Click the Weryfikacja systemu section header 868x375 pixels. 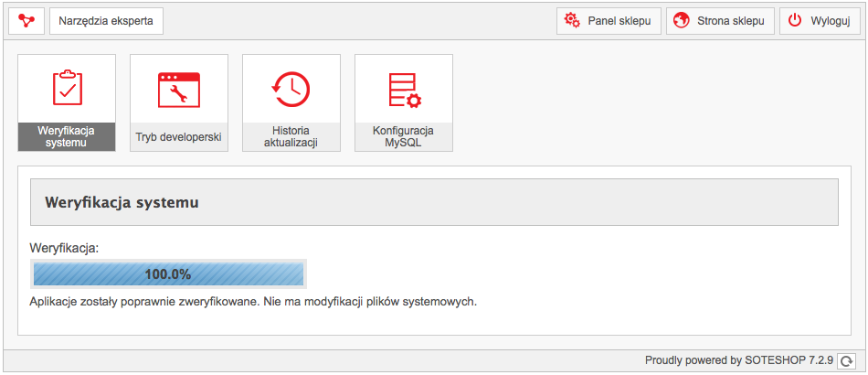point(434,202)
